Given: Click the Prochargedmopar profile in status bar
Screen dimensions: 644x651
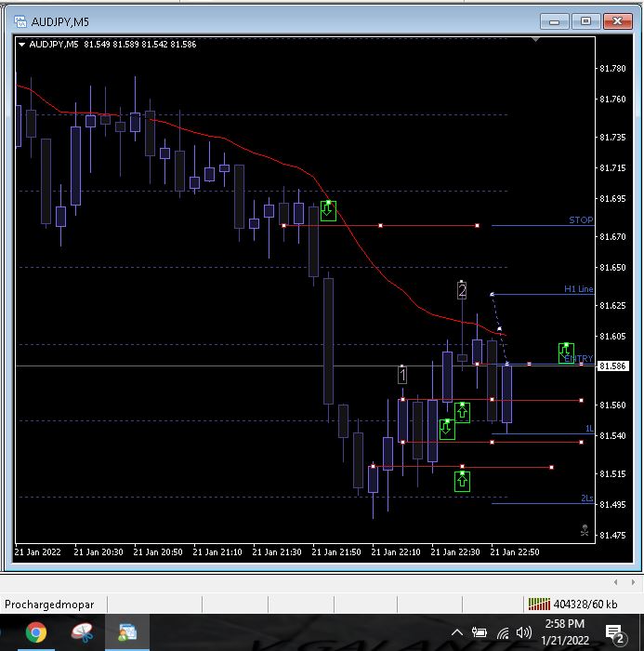Looking at the screenshot, I should point(49,604).
